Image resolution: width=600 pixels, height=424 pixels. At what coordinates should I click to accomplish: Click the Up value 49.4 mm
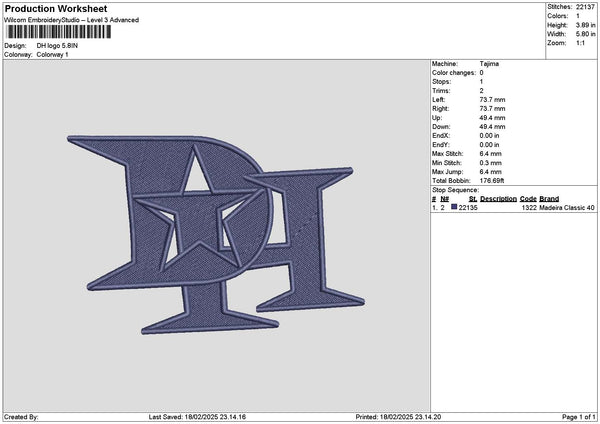click(492, 118)
